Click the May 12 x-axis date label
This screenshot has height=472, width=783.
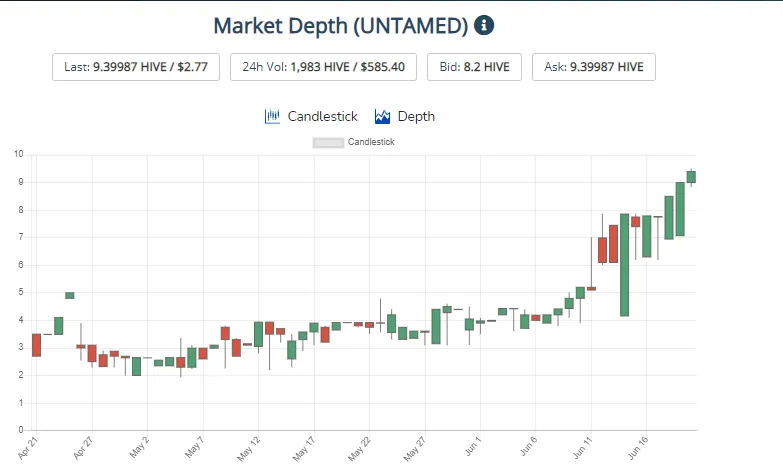tap(249, 448)
